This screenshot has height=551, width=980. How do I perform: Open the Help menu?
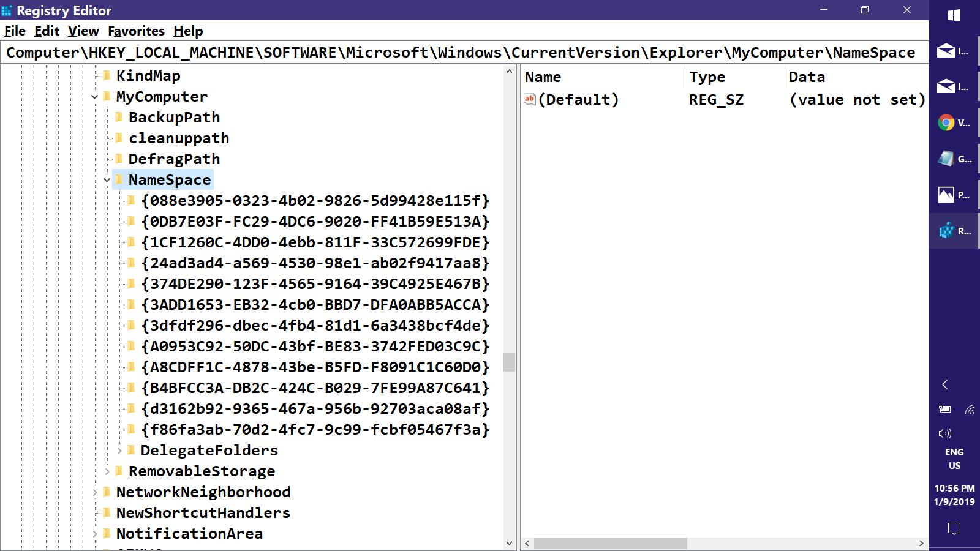188,31
